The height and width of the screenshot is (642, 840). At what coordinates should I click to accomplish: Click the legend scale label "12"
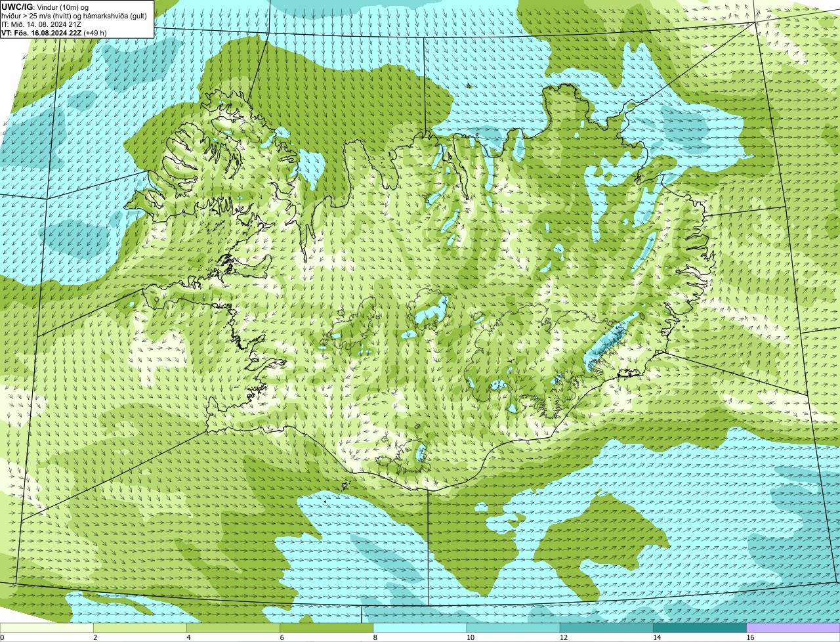(x=563, y=637)
